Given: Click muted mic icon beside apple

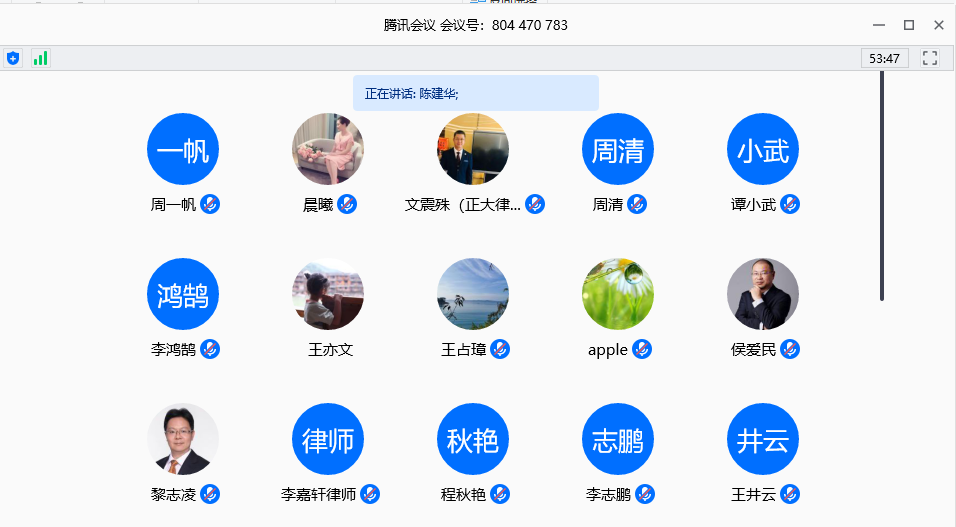Looking at the screenshot, I should (641, 349).
